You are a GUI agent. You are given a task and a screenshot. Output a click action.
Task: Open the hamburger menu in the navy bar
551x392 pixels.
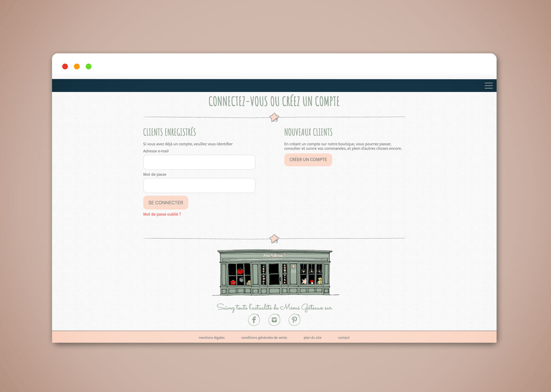pyautogui.click(x=488, y=86)
